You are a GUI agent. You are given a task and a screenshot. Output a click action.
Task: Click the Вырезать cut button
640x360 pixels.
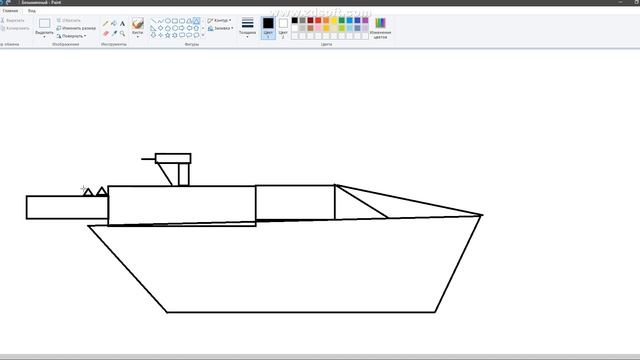[13, 20]
